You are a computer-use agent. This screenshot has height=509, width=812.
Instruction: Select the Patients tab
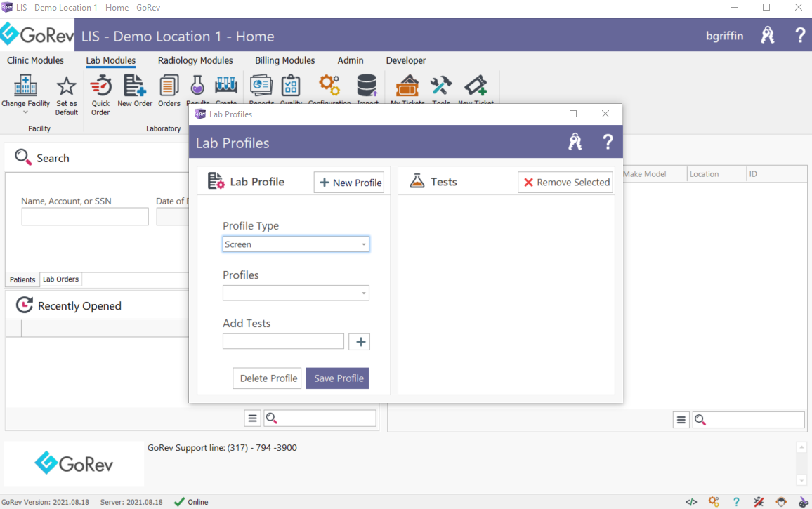tap(22, 279)
